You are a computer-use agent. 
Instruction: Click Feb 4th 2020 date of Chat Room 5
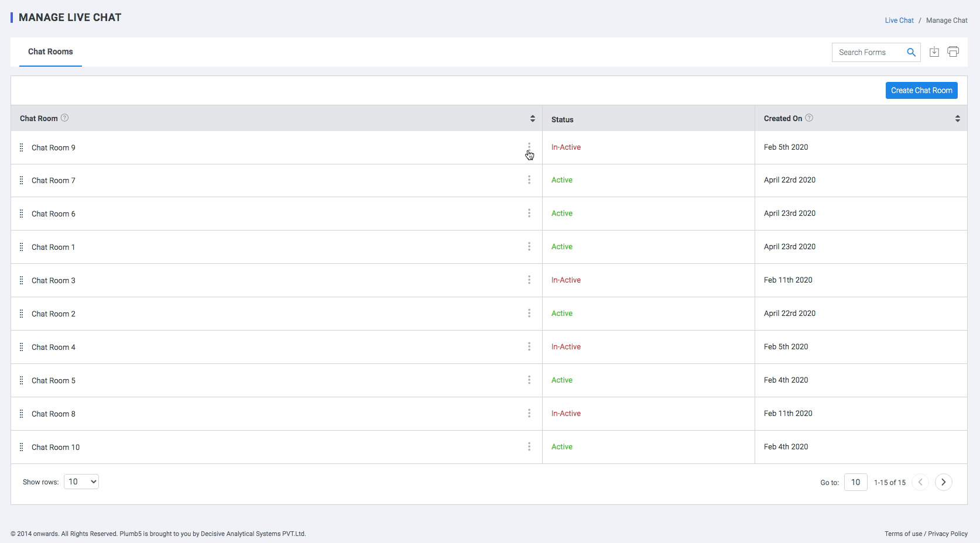(x=786, y=380)
